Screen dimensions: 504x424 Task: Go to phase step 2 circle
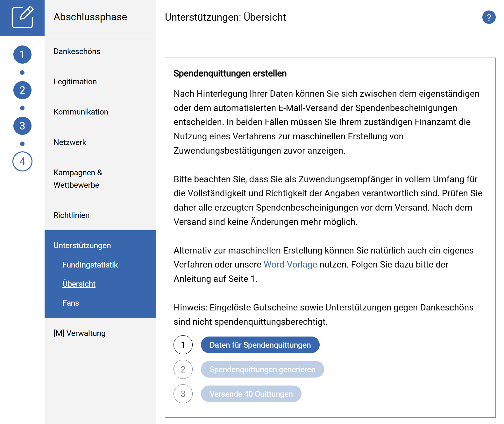click(x=22, y=90)
